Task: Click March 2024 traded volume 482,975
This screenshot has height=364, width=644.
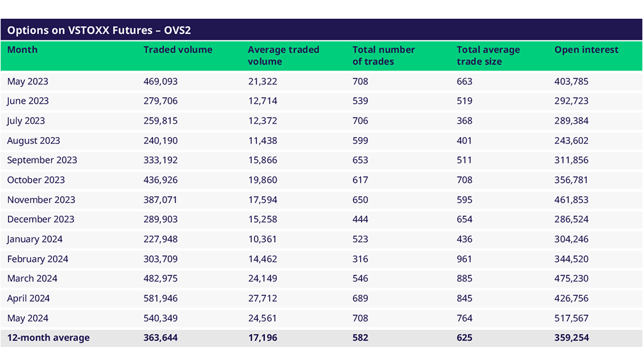Action: (x=160, y=279)
